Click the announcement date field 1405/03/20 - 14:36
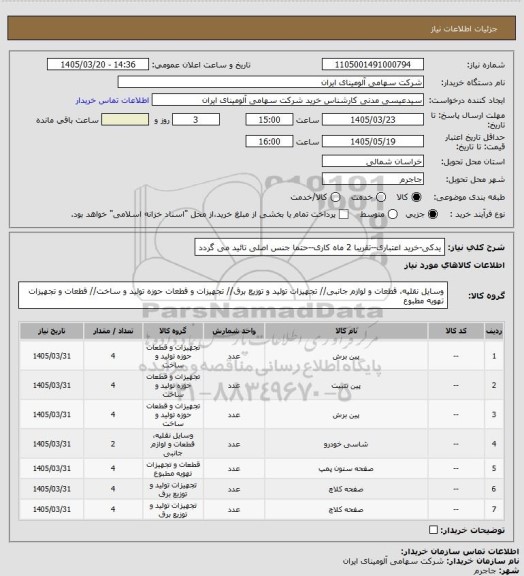The width and height of the screenshot is (524, 576). pos(98,64)
